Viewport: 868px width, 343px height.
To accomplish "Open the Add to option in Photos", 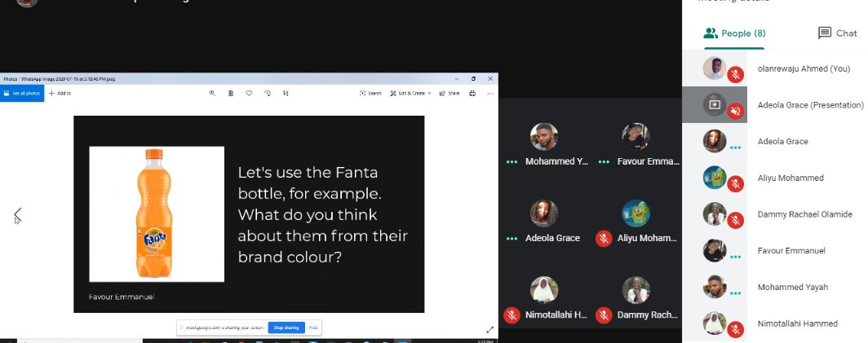I will click(60, 94).
